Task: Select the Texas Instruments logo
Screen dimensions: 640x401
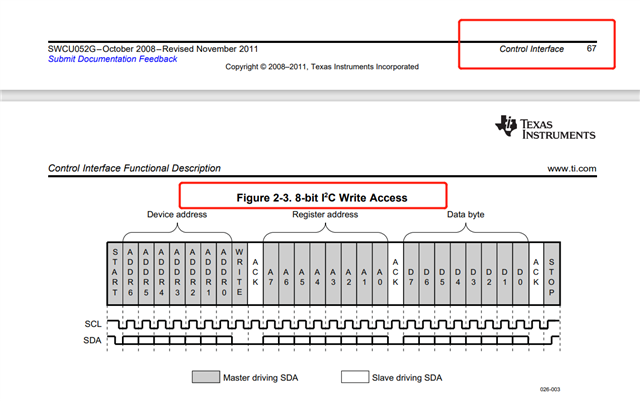Action: pyautogui.click(x=545, y=127)
